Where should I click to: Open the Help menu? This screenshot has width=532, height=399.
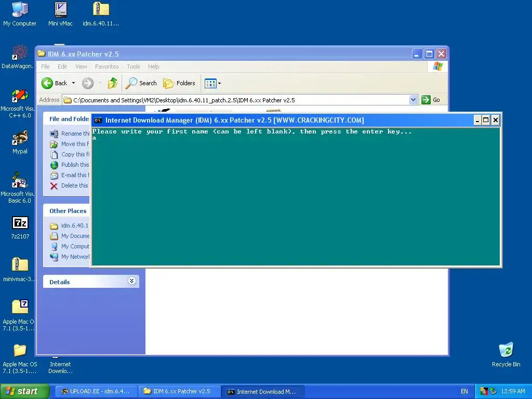[153, 66]
